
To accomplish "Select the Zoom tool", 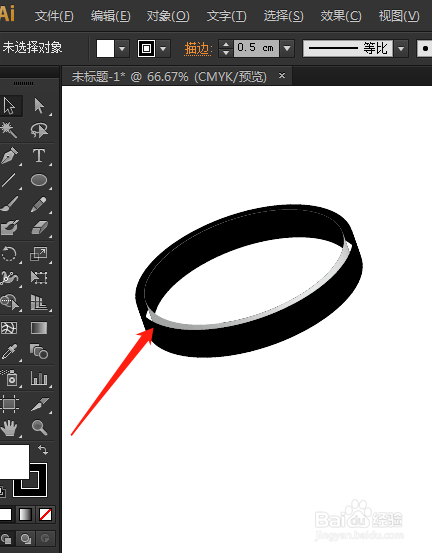I will tap(39, 428).
